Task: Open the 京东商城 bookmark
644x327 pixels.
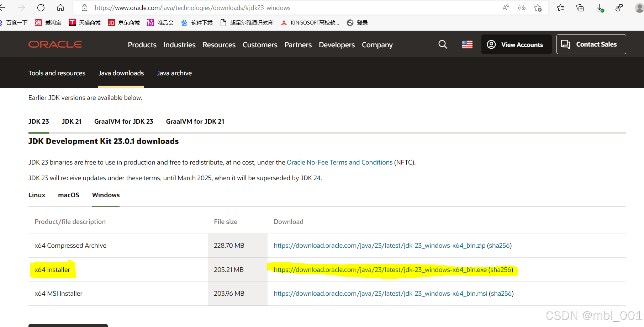Action: click(124, 23)
